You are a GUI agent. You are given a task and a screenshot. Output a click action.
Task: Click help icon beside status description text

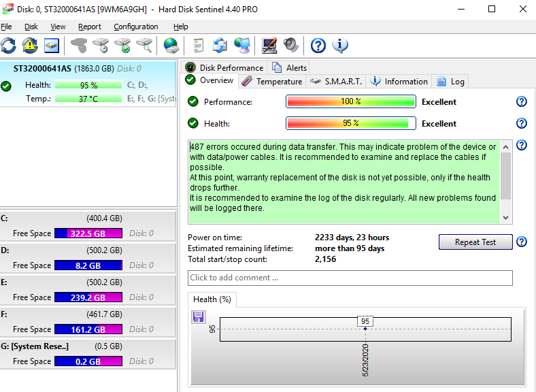pyautogui.click(x=521, y=145)
